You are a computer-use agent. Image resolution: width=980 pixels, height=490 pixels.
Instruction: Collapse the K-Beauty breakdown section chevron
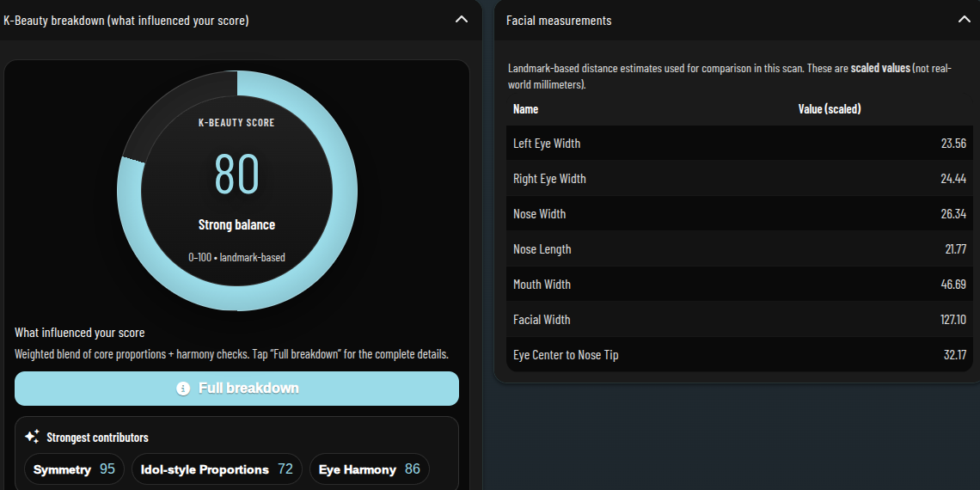pyautogui.click(x=462, y=20)
